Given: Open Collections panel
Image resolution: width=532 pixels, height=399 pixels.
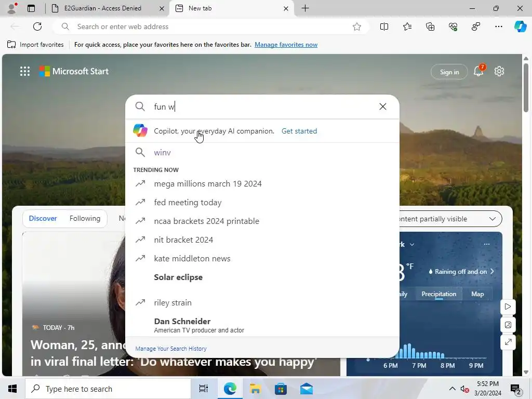Looking at the screenshot, I should pos(430,26).
